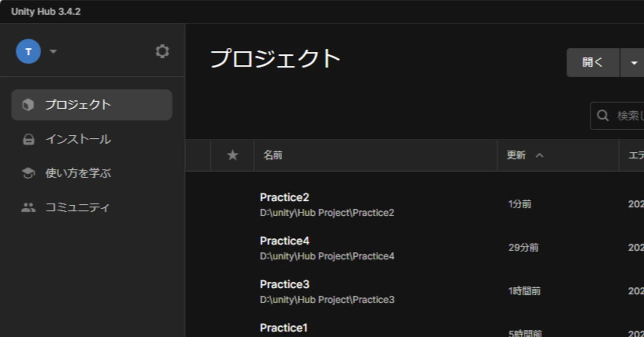Image resolution: width=644 pixels, height=337 pixels.
Task: Click the プロジェクト page heading
Action: coord(275,59)
